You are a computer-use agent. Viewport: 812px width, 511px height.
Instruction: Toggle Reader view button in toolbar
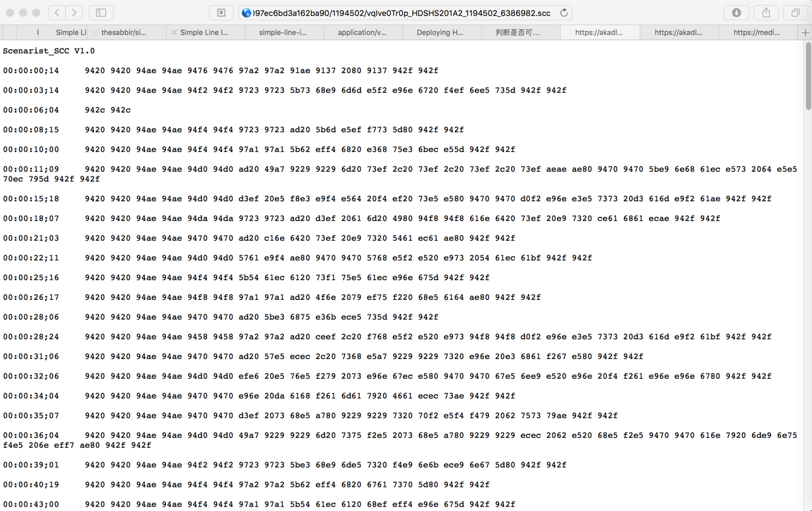[x=222, y=12]
